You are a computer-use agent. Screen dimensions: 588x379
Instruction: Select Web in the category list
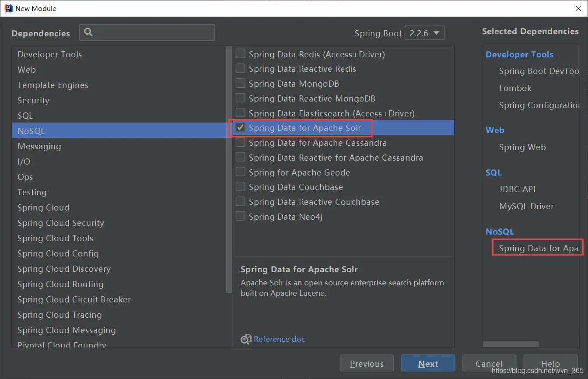pos(119,70)
